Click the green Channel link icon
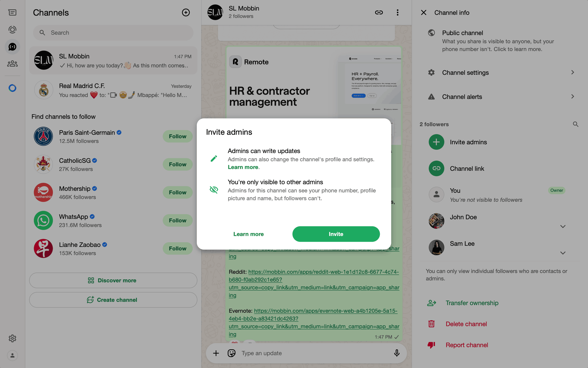The image size is (588, 368). 436,168
